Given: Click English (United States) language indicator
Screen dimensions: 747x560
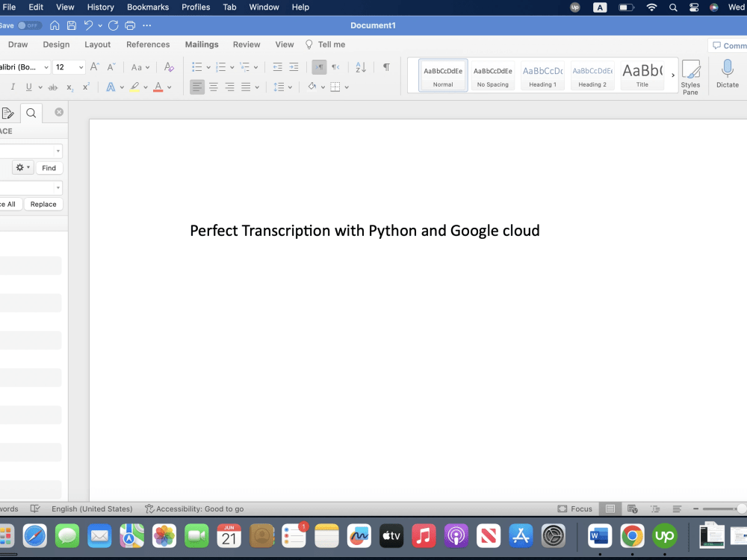Looking at the screenshot, I should (92, 509).
